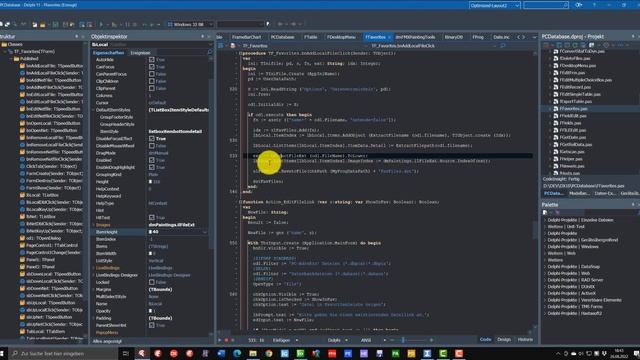Select the Modellan... tab under project panel
The height and width of the screenshot is (360, 640).
pos(579,193)
